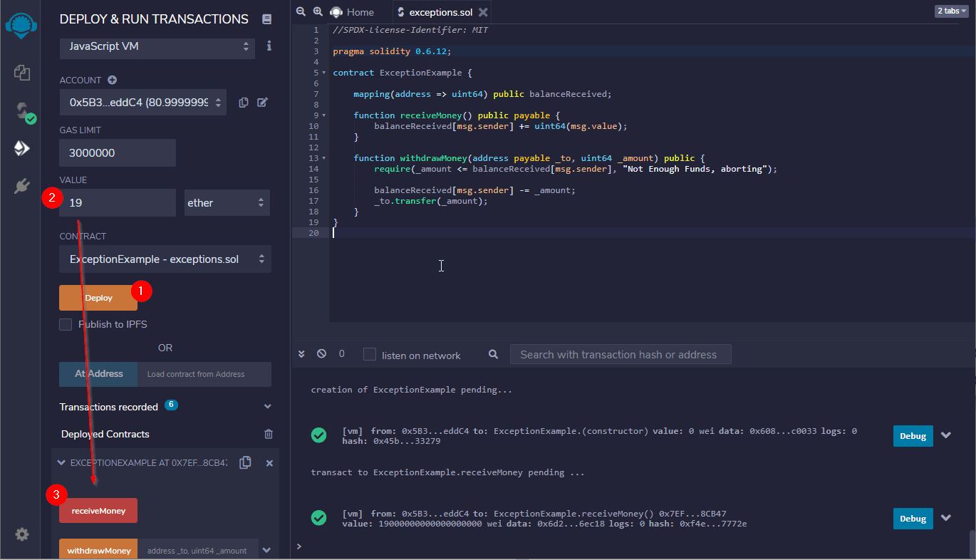This screenshot has height=560, width=976.
Task: Open account selection dropdown
Action: click(142, 103)
